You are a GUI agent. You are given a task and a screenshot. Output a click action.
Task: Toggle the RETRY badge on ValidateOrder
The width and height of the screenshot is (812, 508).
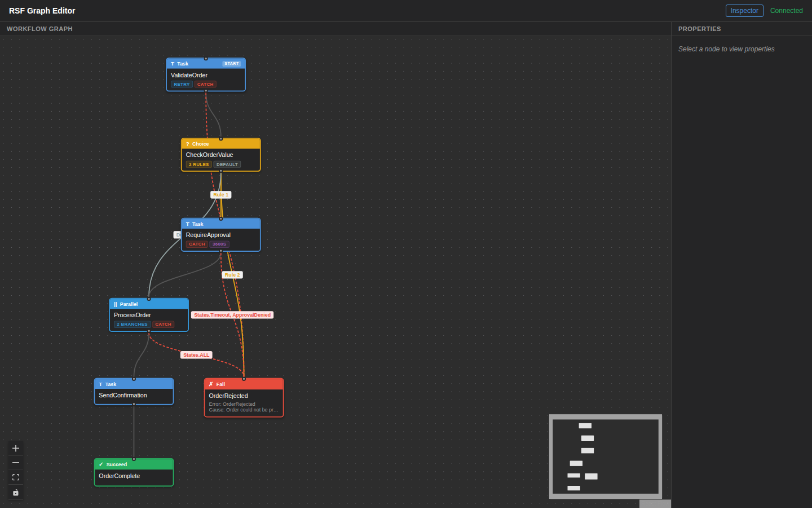[x=182, y=84]
